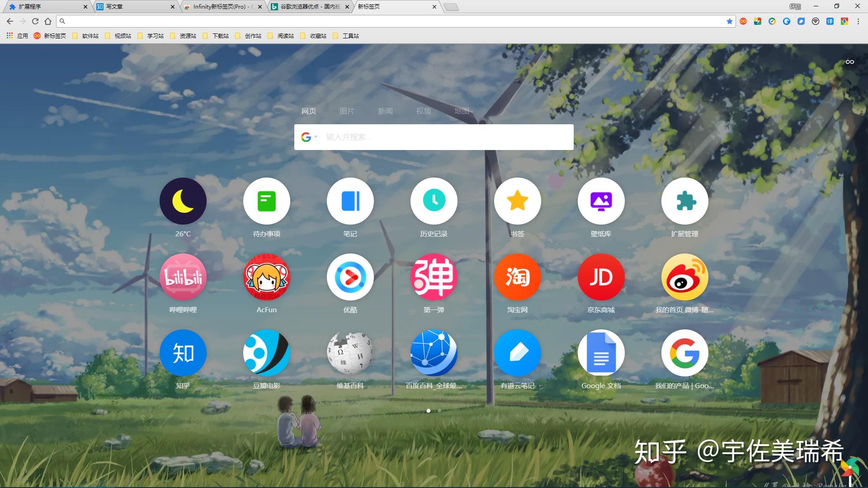The width and height of the screenshot is (868, 488).
Task: Click the translate extension icon
Action: click(830, 21)
